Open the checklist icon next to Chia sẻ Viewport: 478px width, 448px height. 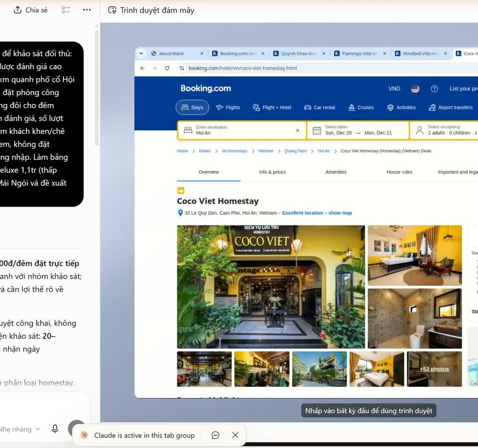tap(66, 10)
